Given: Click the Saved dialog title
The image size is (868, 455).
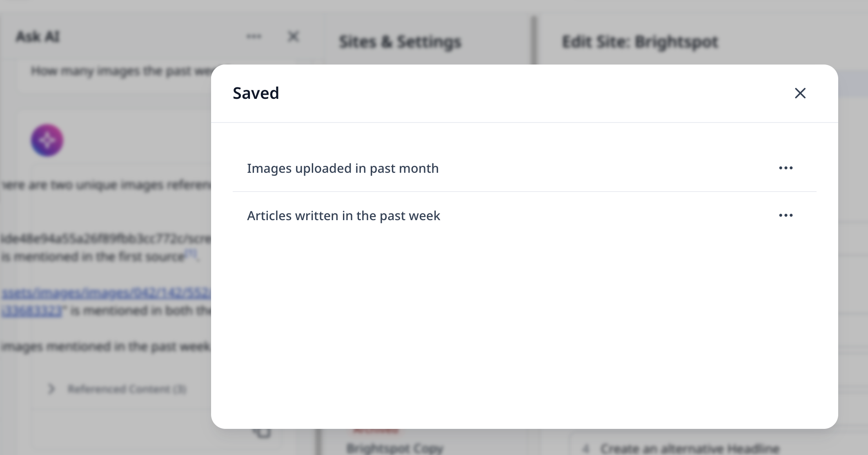Looking at the screenshot, I should [256, 93].
